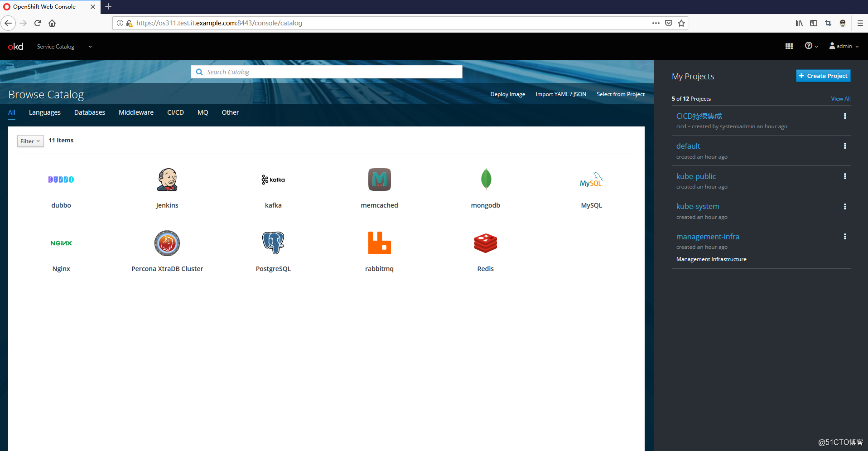Open the kube-public project link
This screenshot has height=451, width=868.
coord(696,176)
